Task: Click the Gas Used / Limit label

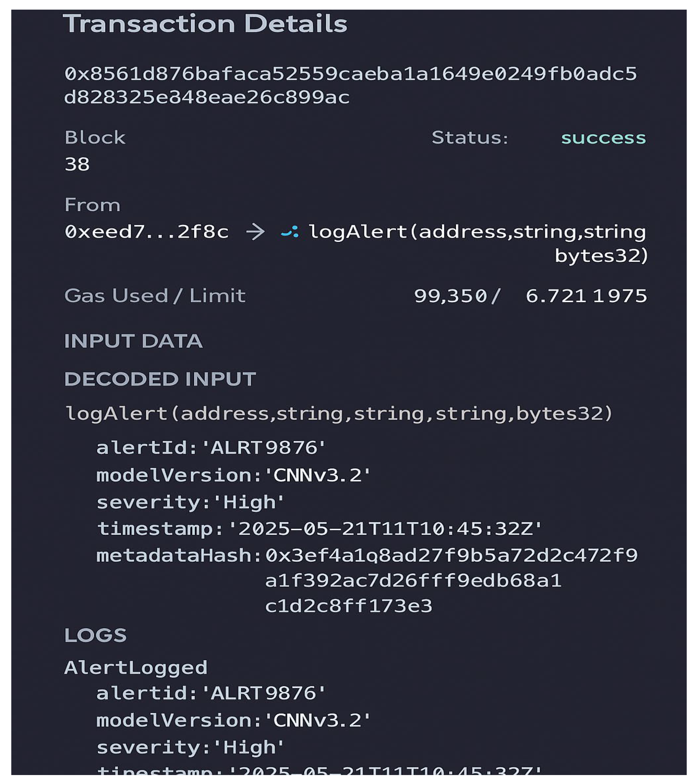Action: click(155, 296)
